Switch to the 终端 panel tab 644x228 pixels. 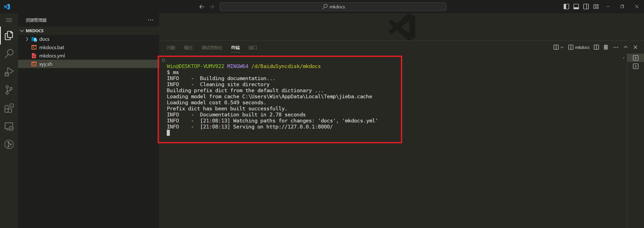coord(235,48)
